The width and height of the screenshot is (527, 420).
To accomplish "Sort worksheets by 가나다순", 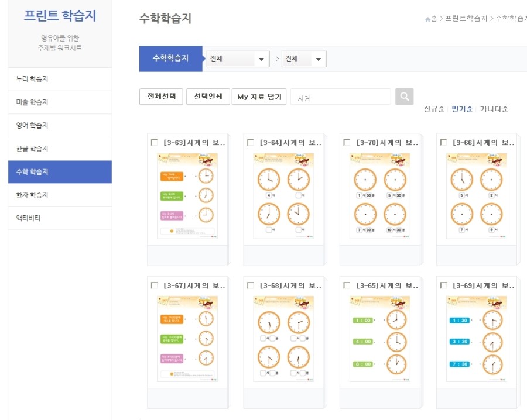I will tap(494, 109).
